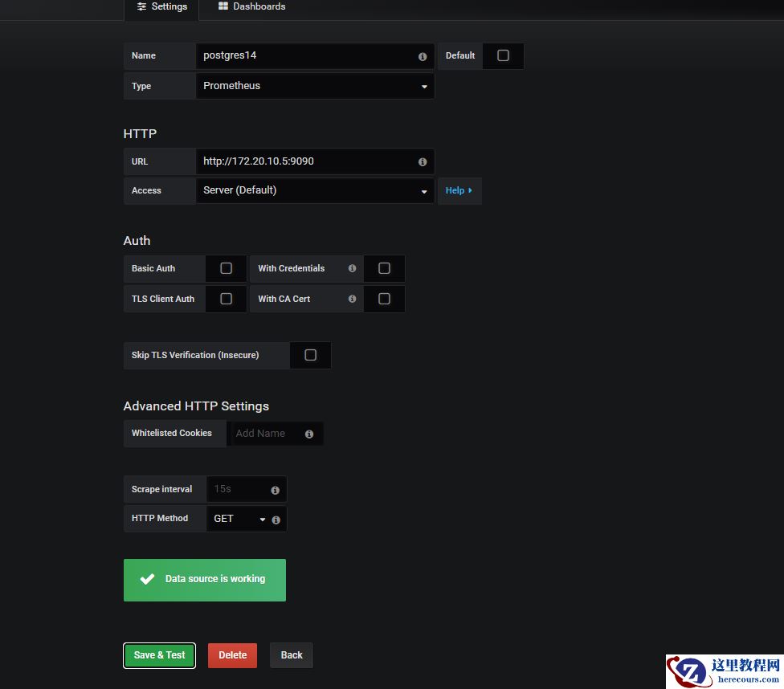Enable the TLS Client Auth checkbox
The image size is (784, 689).
226,299
